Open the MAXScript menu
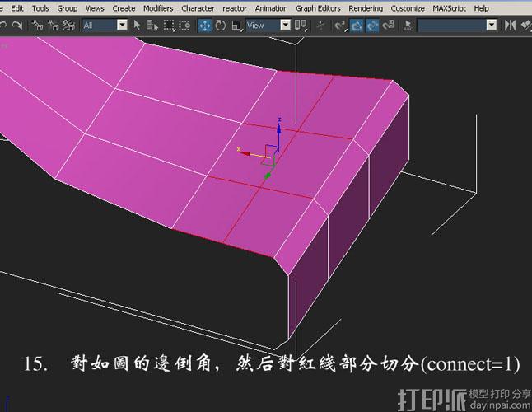This screenshot has height=412, width=532. (x=450, y=8)
